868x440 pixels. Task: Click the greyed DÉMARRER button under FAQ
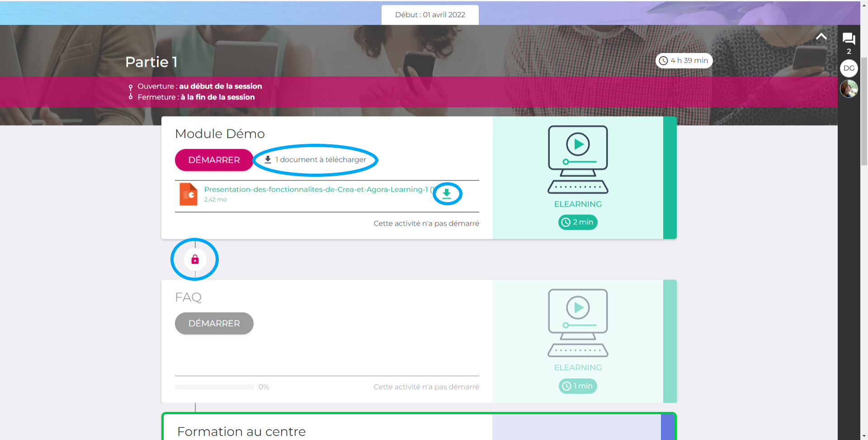point(214,323)
